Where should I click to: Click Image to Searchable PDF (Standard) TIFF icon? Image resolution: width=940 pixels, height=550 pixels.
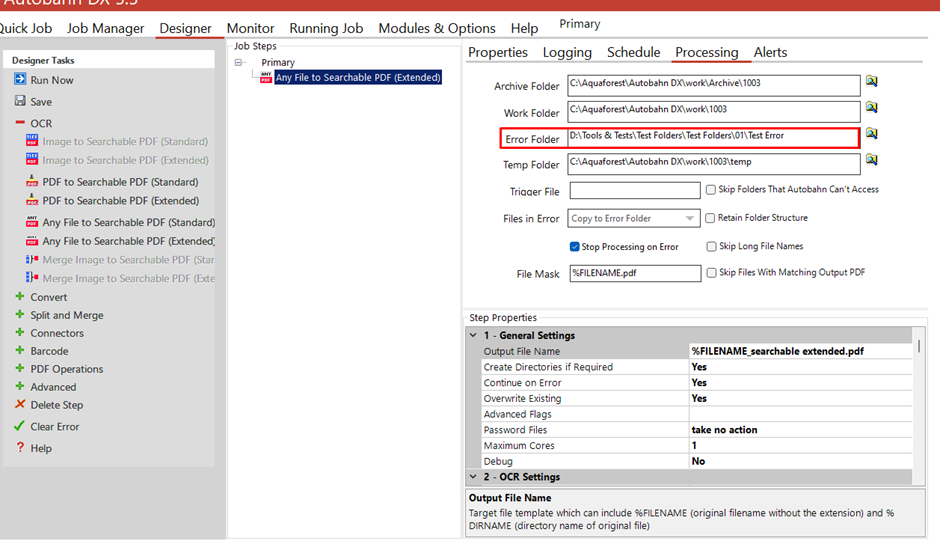pos(32,140)
